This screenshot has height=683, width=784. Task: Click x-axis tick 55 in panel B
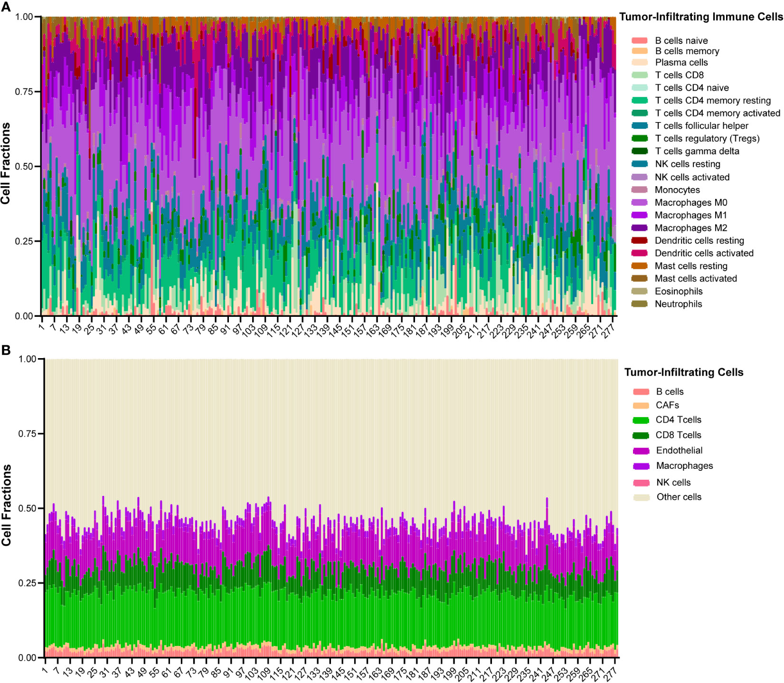[x=154, y=671]
